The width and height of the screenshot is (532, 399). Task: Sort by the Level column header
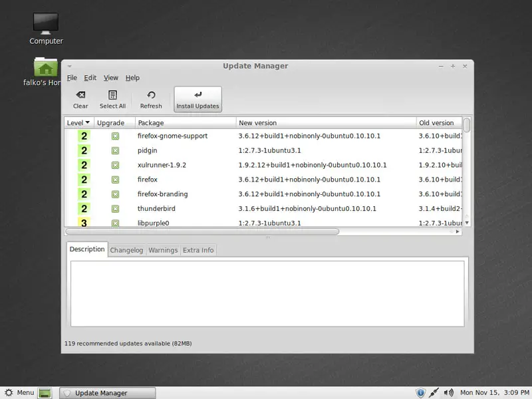79,123
